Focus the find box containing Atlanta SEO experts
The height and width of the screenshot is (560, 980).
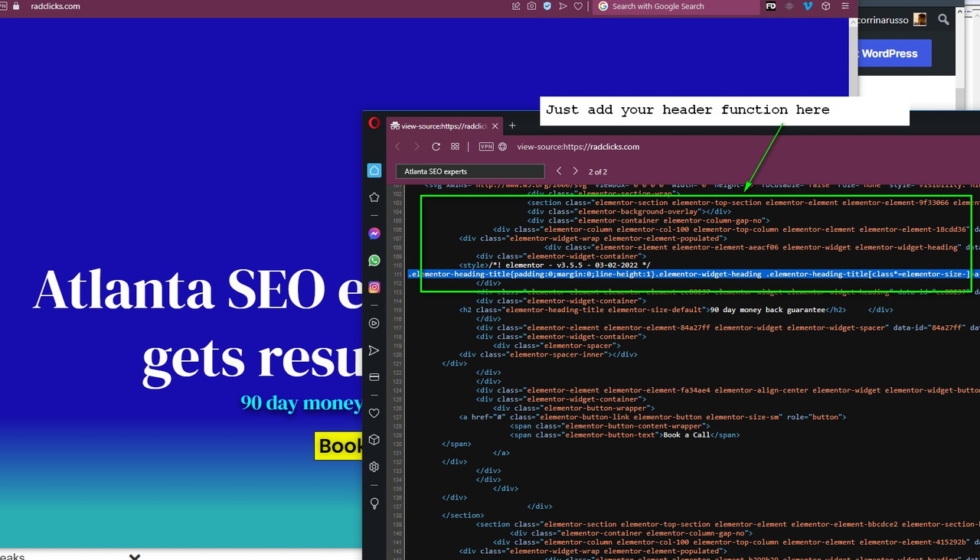(x=470, y=171)
